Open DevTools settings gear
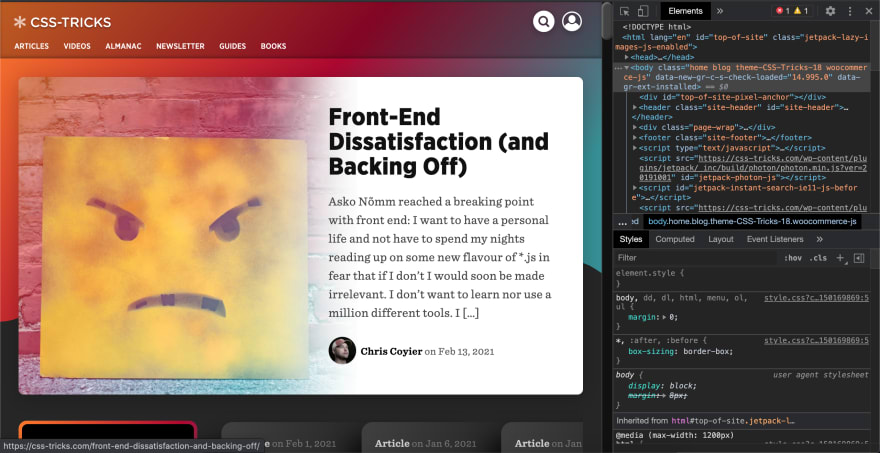Image resolution: width=880 pixels, height=453 pixels. [830, 11]
